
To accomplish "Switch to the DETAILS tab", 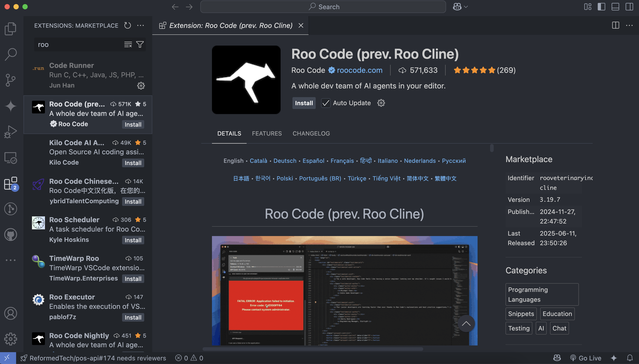I will pos(229,134).
